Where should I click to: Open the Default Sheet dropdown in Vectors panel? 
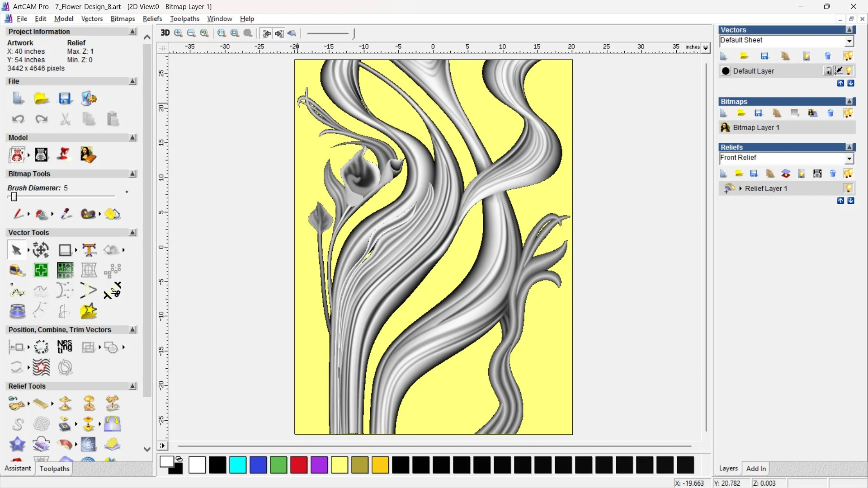click(x=849, y=41)
